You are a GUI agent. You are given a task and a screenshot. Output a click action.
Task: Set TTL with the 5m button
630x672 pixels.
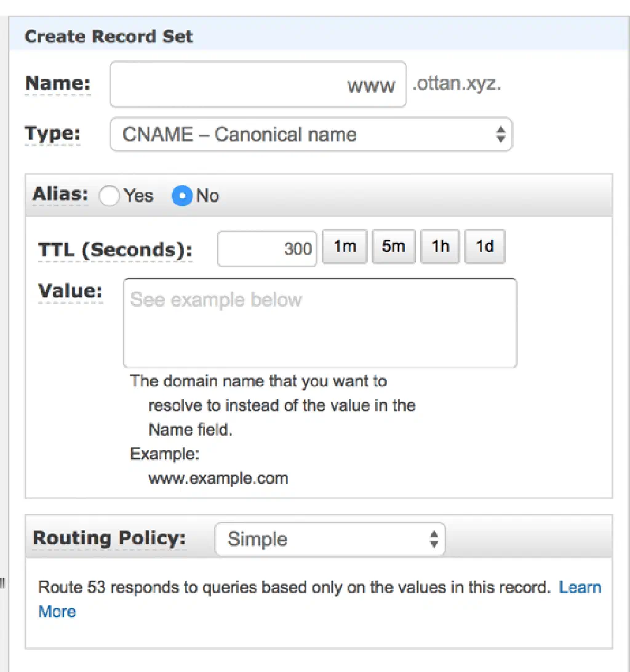[x=393, y=247]
